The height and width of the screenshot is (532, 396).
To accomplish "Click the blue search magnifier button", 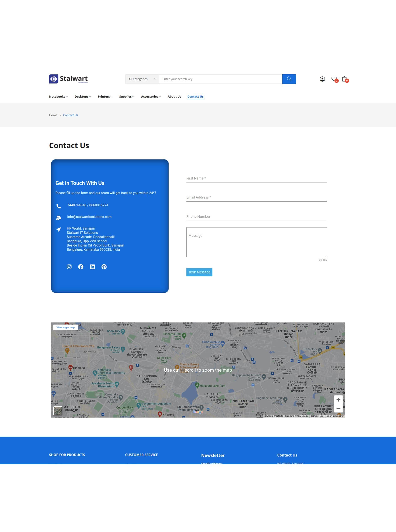I will click(x=289, y=79).
